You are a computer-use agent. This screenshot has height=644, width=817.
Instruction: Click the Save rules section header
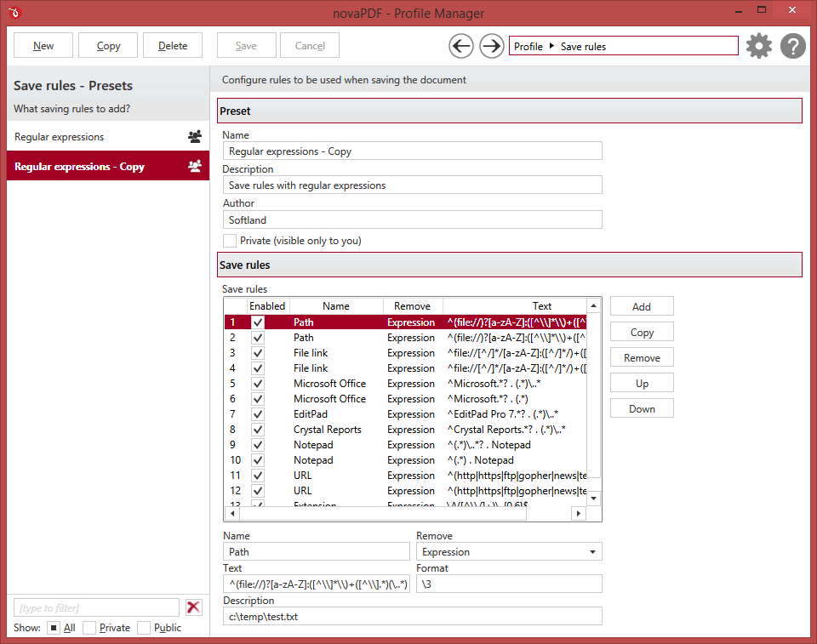coord(510,265)
